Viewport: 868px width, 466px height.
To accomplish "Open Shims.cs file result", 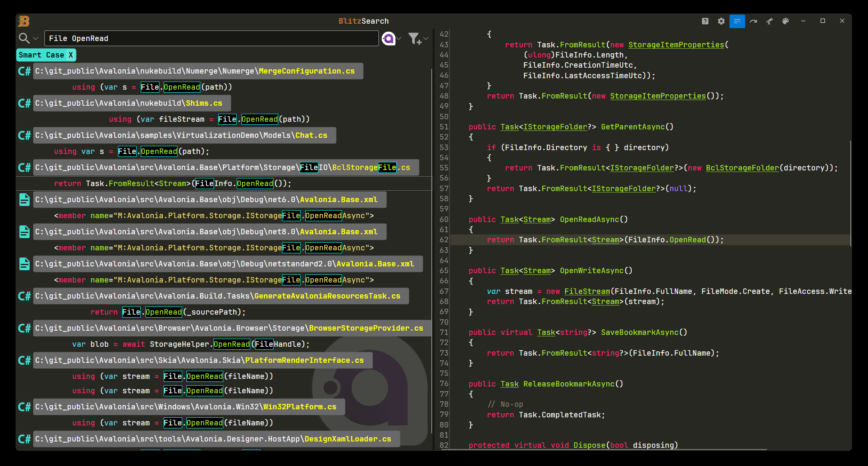I will [132, 103].
